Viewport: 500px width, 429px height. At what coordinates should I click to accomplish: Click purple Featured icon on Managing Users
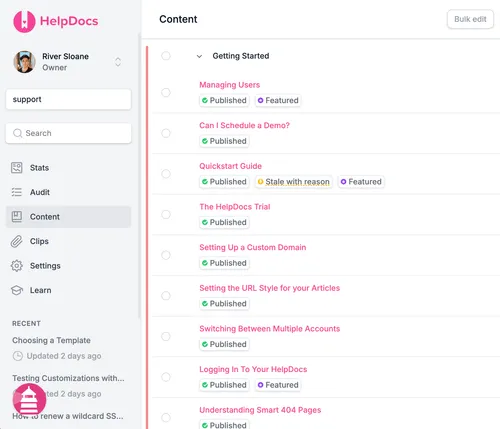coord(260,100)
